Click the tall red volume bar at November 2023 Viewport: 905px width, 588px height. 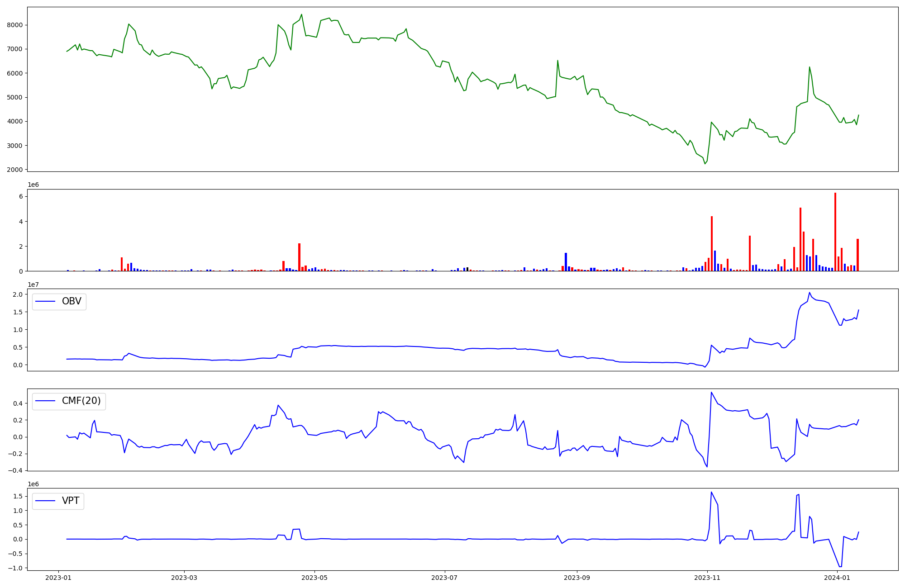coord(712,244)
